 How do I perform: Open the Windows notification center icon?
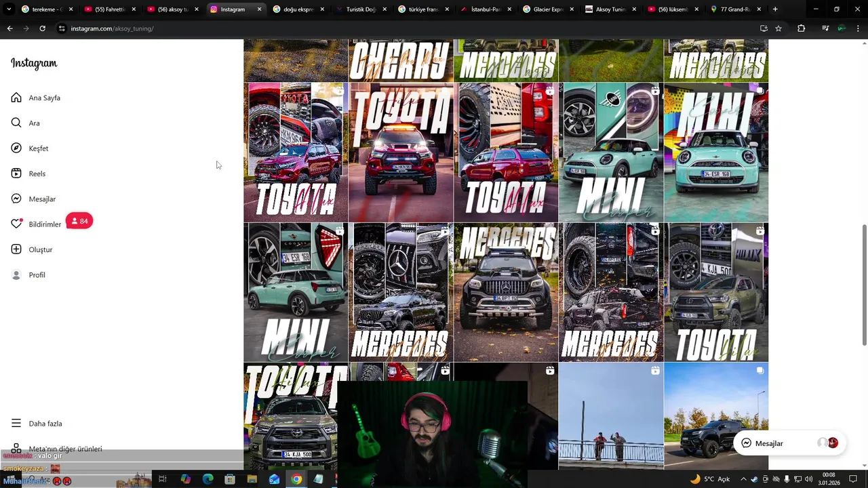[x=854, y=479]
